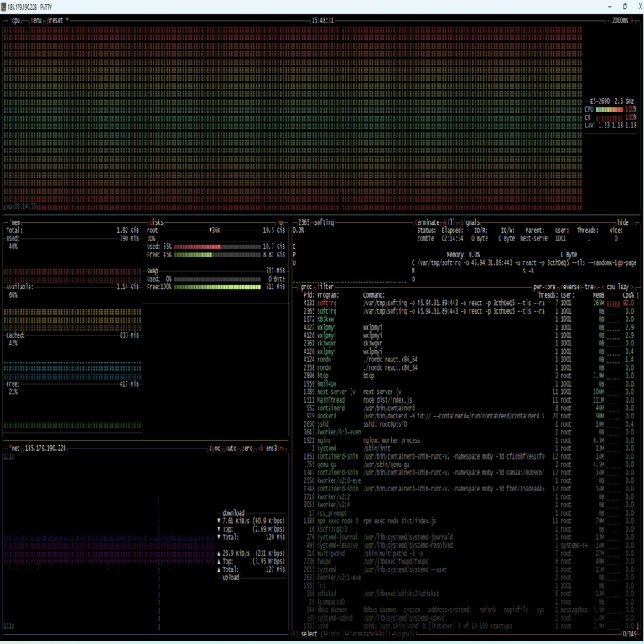Click the preset option in the cpu box
This screenshot has height=644, width=644.
pyautogui.click(x=56, y=20)
